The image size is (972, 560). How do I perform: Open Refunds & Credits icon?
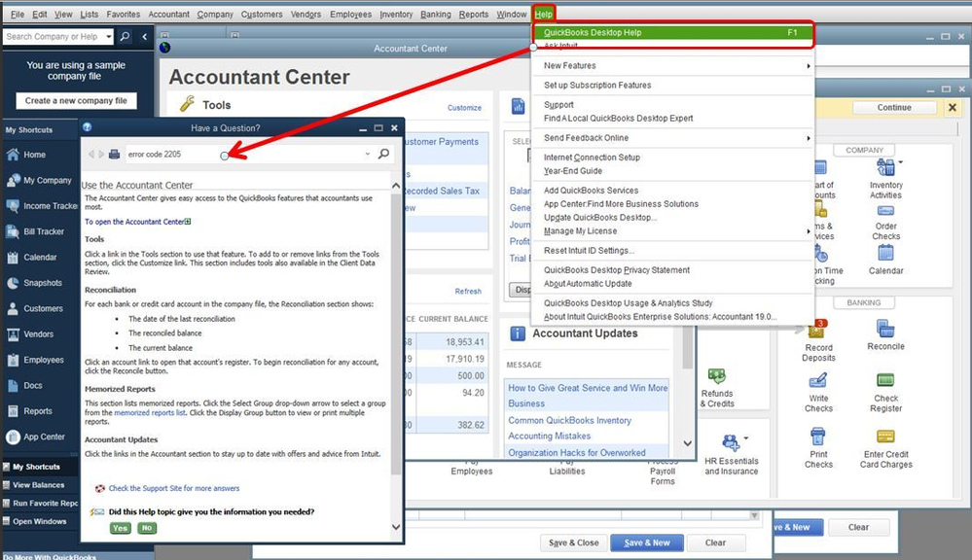coord(717,388)
